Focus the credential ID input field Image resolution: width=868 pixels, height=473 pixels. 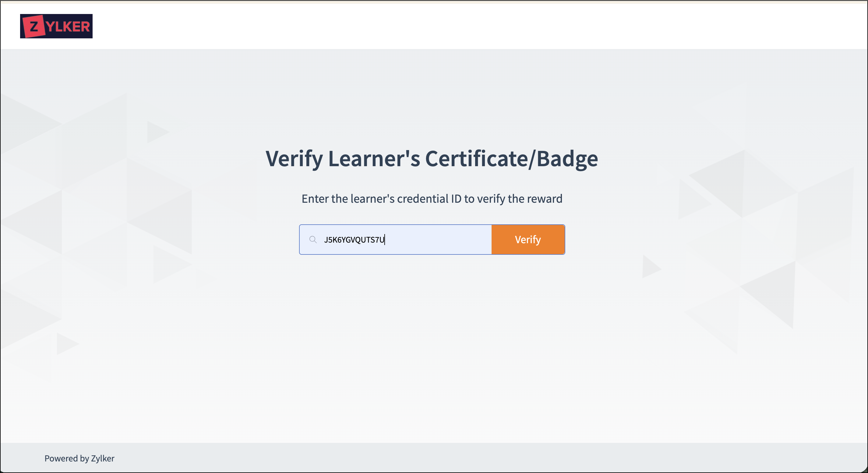pos(404,239)
